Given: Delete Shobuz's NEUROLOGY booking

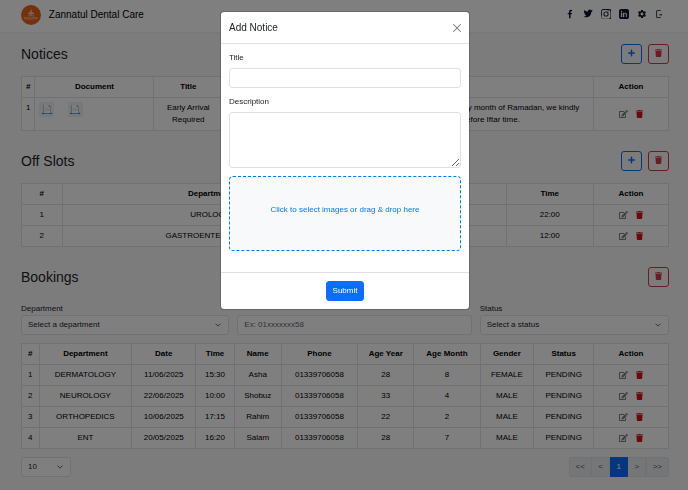Looking at the screenshot, I should 639,396.
